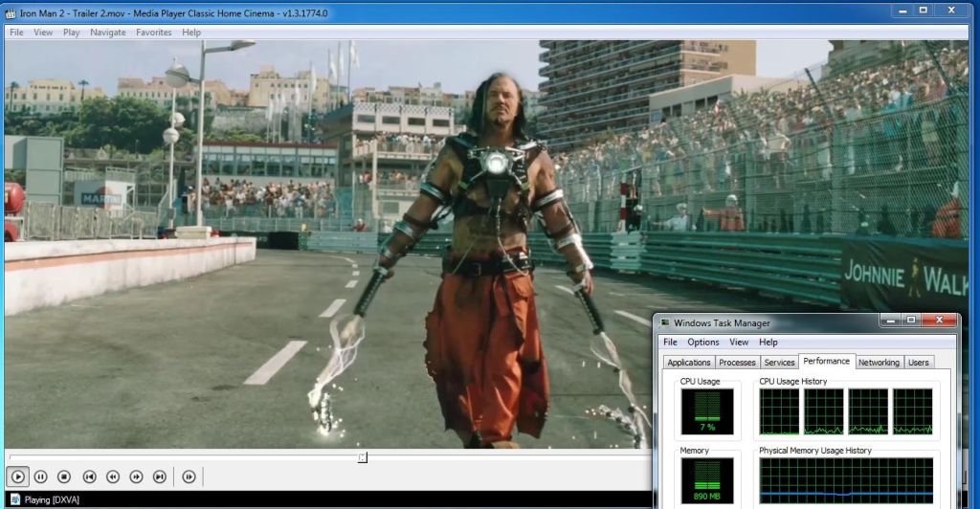Click the Windows Task Manager title icon
Screen dimensions: 980x509
[x=665, y=322]
